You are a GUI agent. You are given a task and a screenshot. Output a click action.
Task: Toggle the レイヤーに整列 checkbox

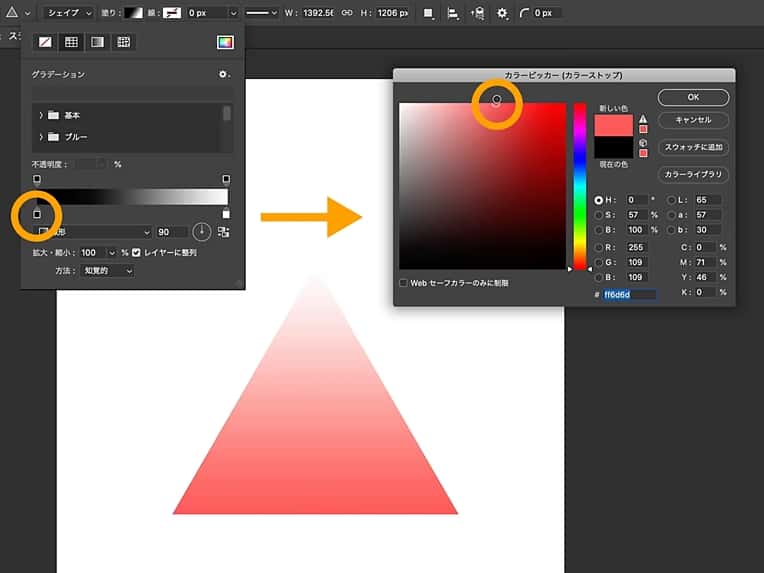coord(136,252)
